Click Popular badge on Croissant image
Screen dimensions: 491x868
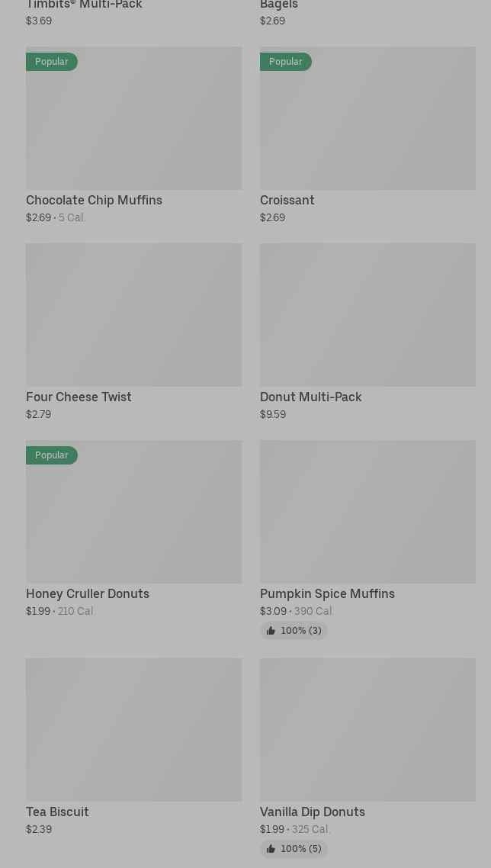tap(285, 62)
